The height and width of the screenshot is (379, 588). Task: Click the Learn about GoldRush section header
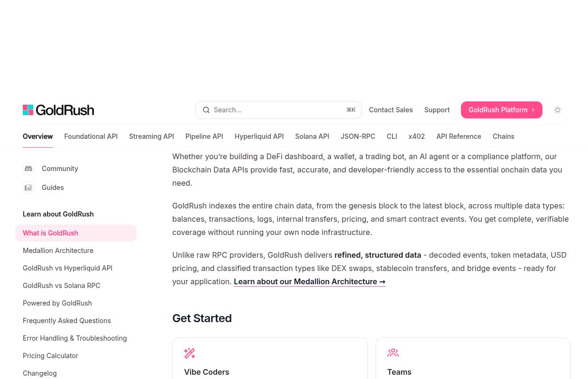coord(58,214)
